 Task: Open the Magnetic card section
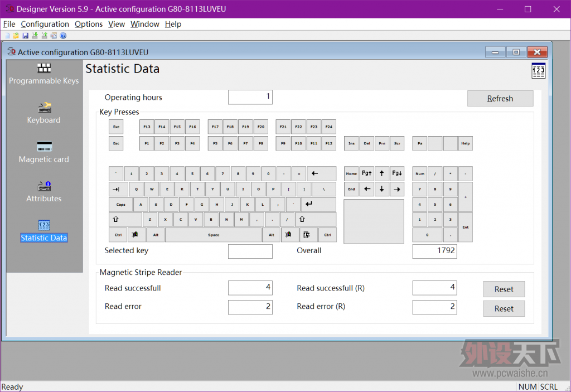43,153
